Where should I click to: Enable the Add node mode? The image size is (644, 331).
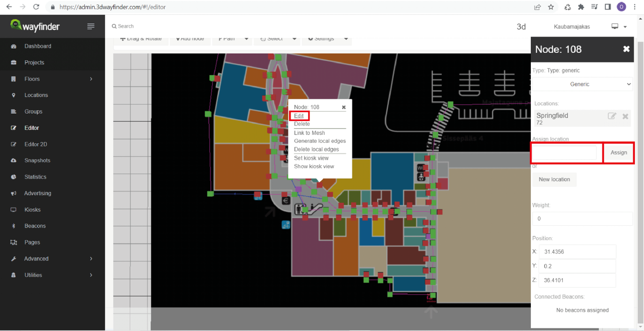(x=190, y=38)
